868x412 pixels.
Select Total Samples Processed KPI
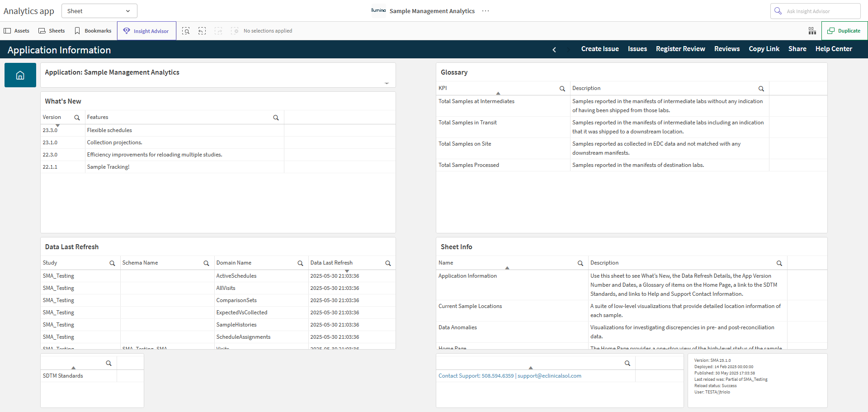(x=469, y=165)
